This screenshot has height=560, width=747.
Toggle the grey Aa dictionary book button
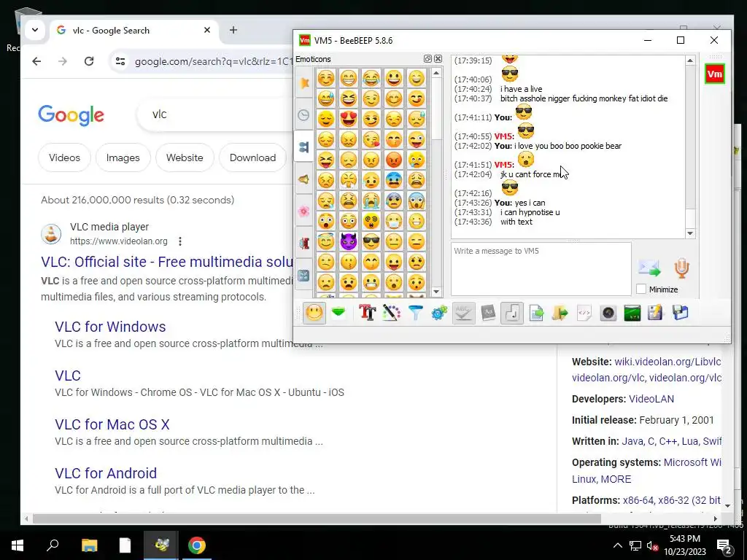[x=488, y=313]
